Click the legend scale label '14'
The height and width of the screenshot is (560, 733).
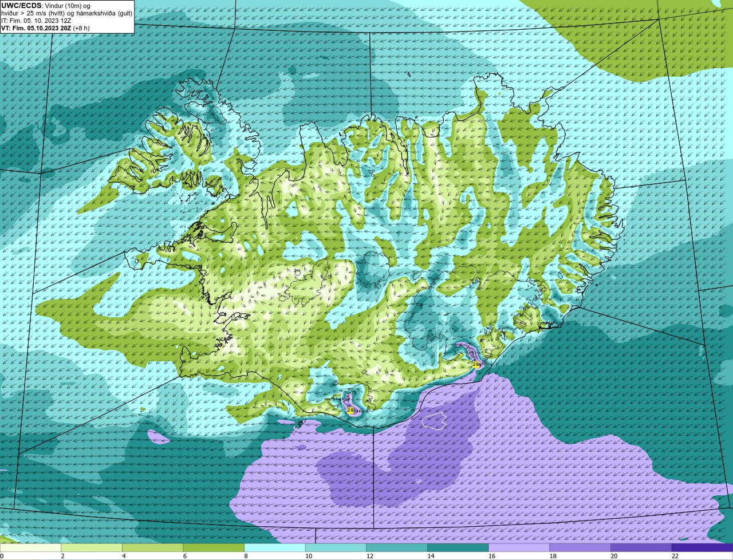coord(431,556)
